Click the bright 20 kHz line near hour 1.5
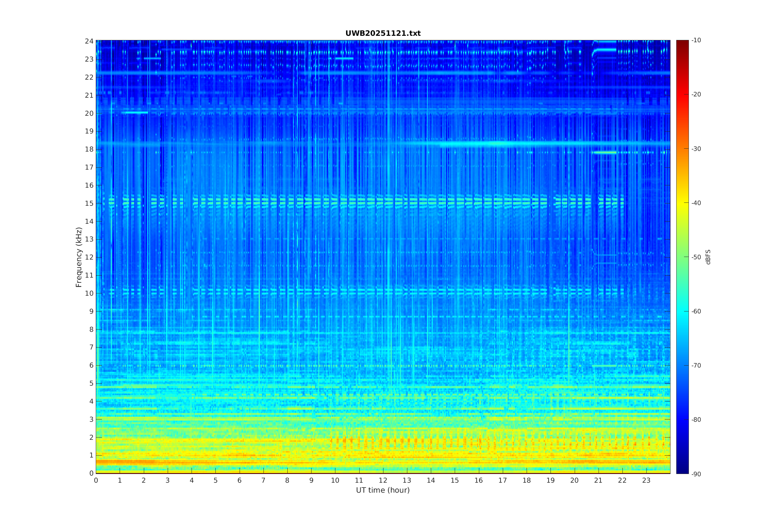The height and width of the screenshot is (532, 774). (x=135, y=113)
